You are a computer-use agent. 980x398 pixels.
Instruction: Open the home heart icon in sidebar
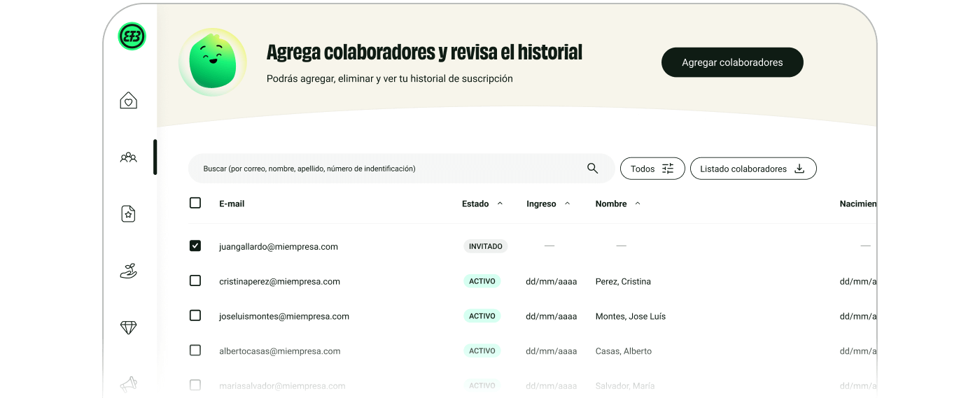(128, 101)
